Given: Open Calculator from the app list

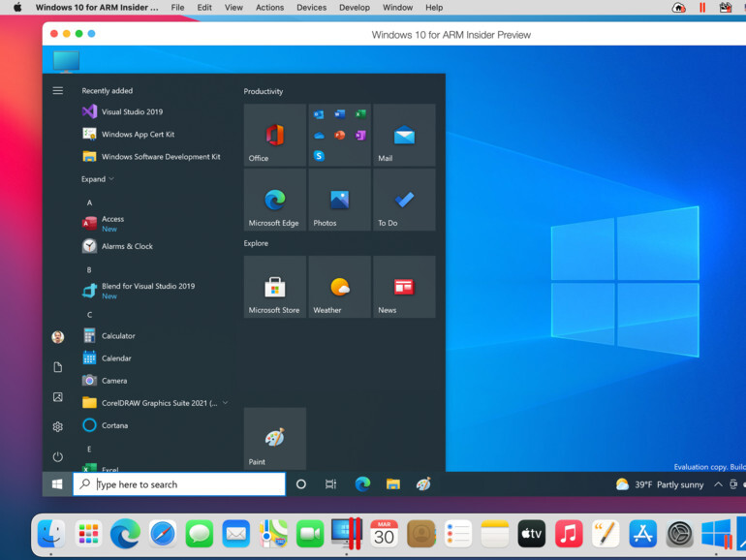Looking at the screenshot, I should [118, 336].
